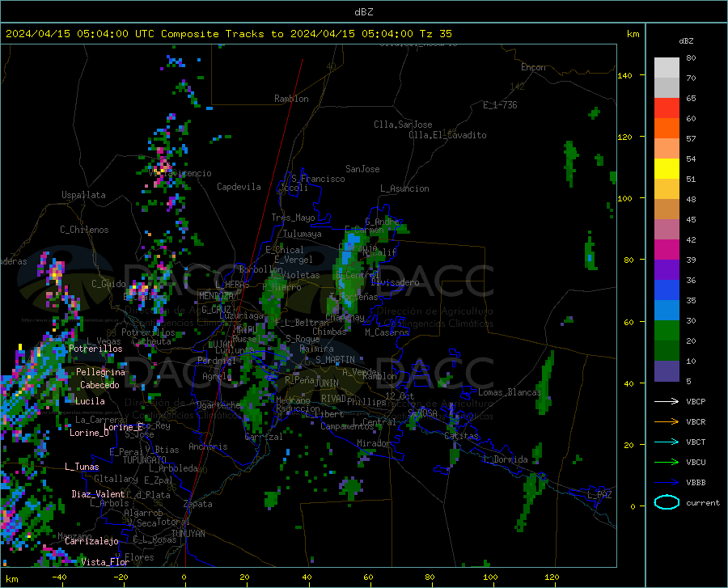The image size is (728, 588).
Task: Click the Pellegrina label
Action: (100, 372)
